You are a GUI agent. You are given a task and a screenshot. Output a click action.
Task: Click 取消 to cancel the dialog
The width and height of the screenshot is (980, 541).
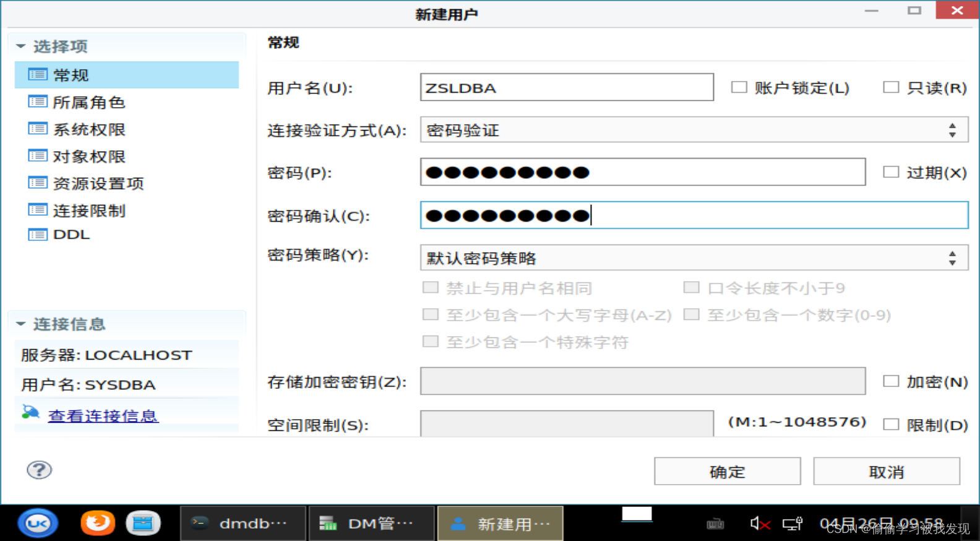click(887, 472)
